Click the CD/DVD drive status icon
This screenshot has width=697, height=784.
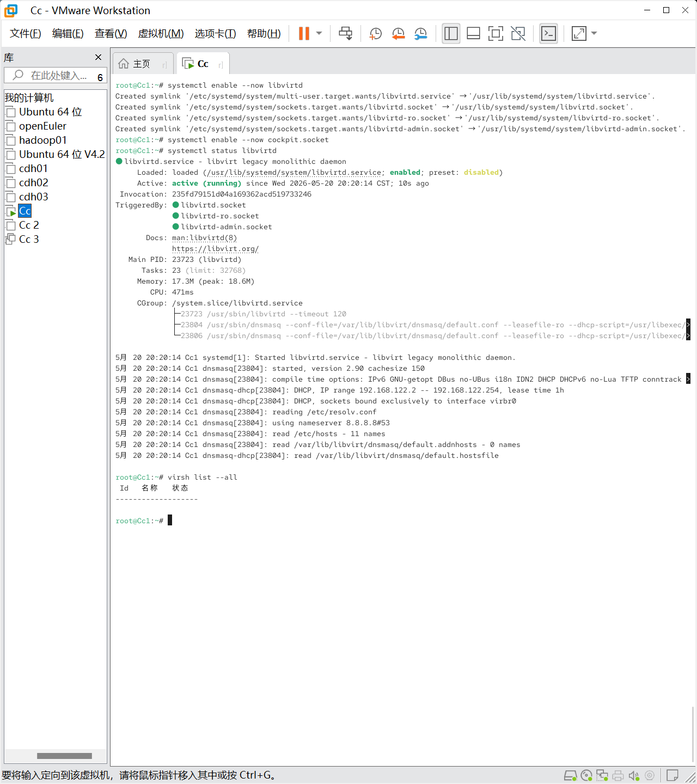pos(586,775)
